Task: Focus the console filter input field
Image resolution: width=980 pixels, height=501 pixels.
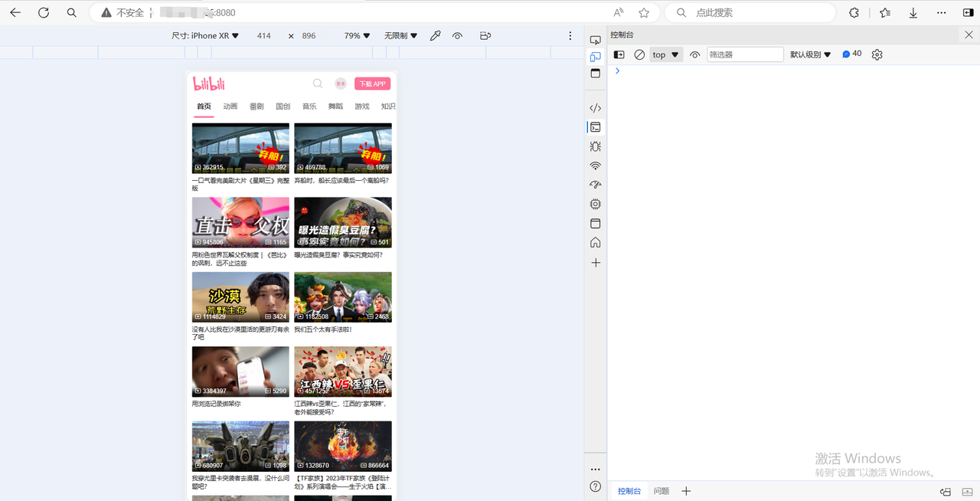Action: [x=745, y=55]
